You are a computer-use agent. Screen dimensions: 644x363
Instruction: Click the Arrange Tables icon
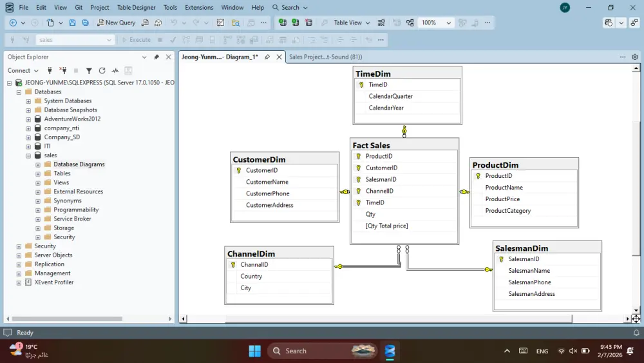pos(410,23)
